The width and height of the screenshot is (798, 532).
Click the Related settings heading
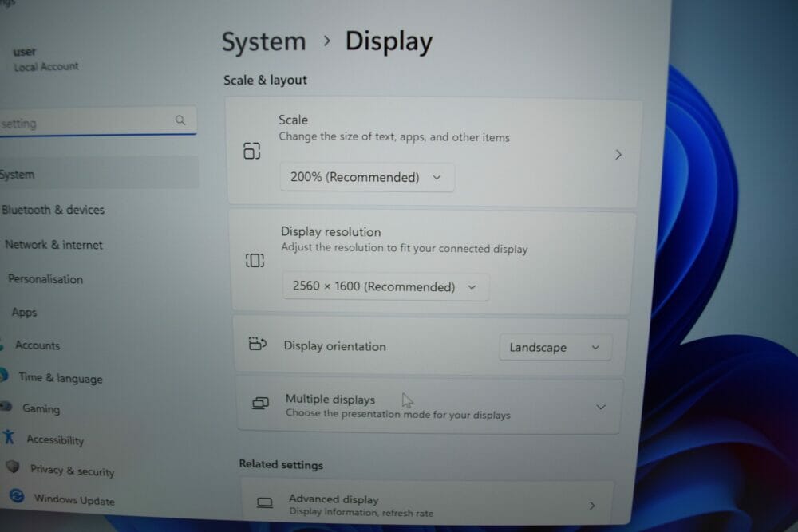coord(281,464)
